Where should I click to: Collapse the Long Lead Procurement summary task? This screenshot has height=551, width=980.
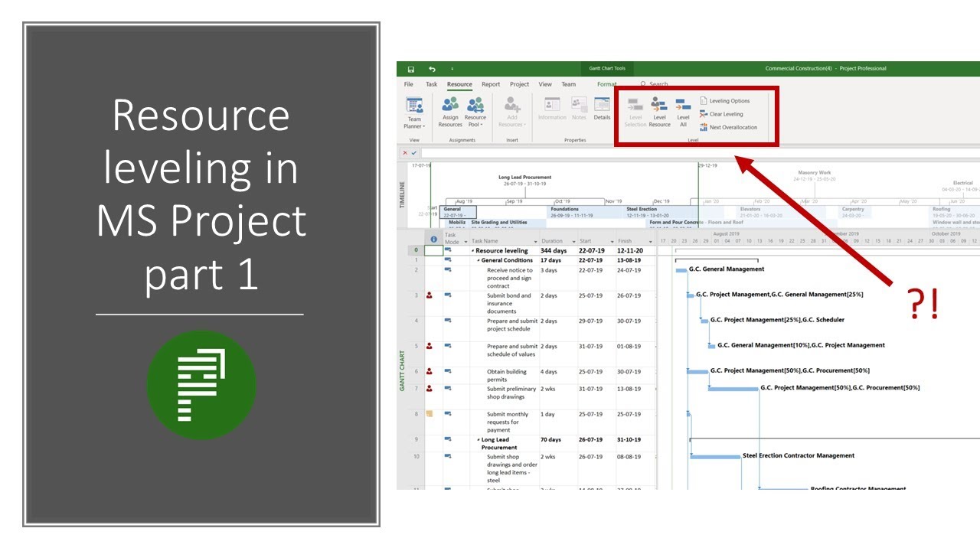click(x=479, y=440)
